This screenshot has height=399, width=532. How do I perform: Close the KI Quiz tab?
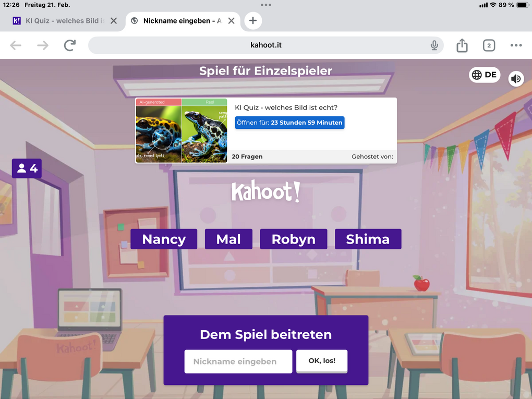(x=114, y=21)
